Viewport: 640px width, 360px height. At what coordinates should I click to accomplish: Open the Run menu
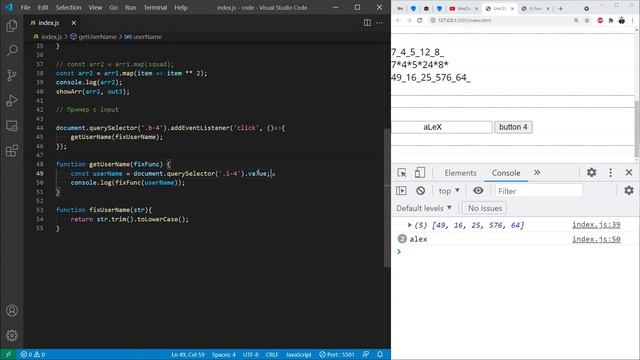coord(131,7)
